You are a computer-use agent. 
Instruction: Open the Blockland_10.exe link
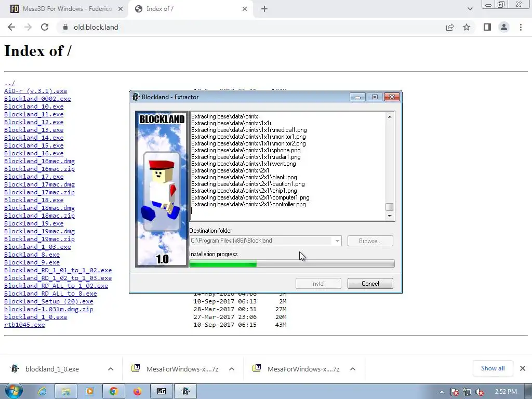pos(34,107)
